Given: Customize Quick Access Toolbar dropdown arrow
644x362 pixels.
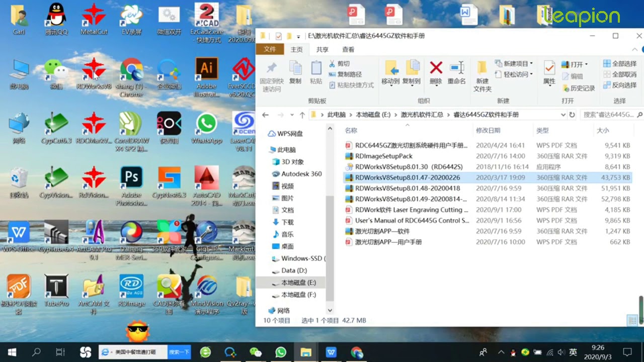Looking at the screenshot, I should [x=298, y=36].
